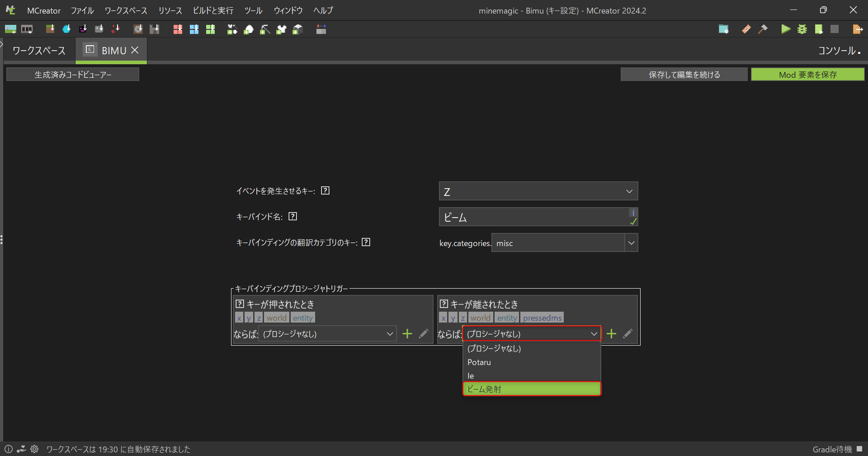This screenshot has width=868, height=456.
Task: Open the コンソール panel
Action: 840,51
